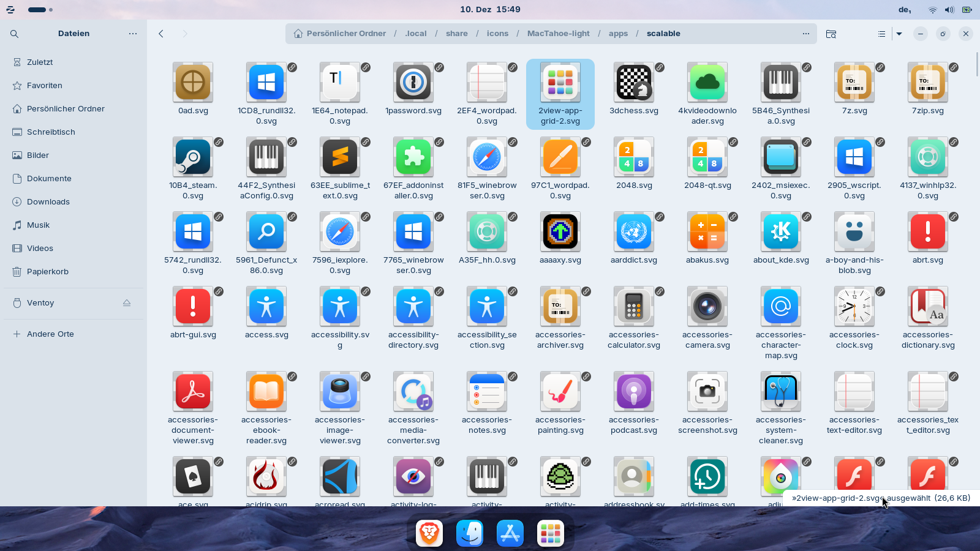Navigate to icons folder in path bar
The height and width of the screenshot is (551, 980).
[x=497, y=34]
